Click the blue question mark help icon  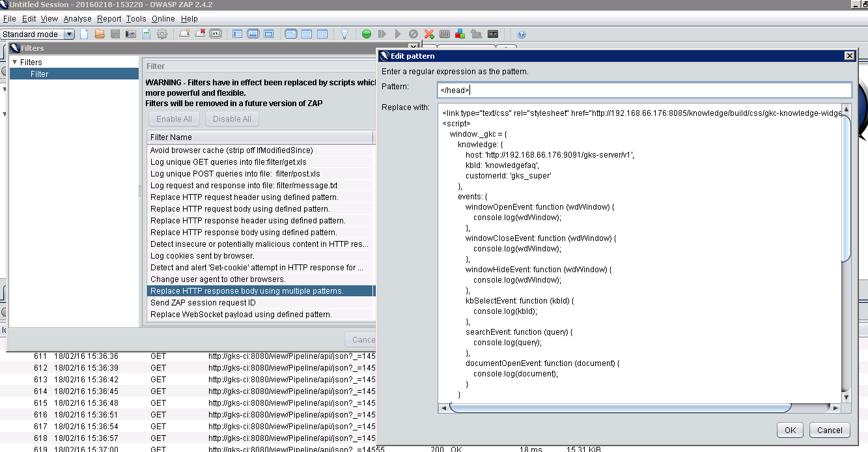click(x=521, y=34)
